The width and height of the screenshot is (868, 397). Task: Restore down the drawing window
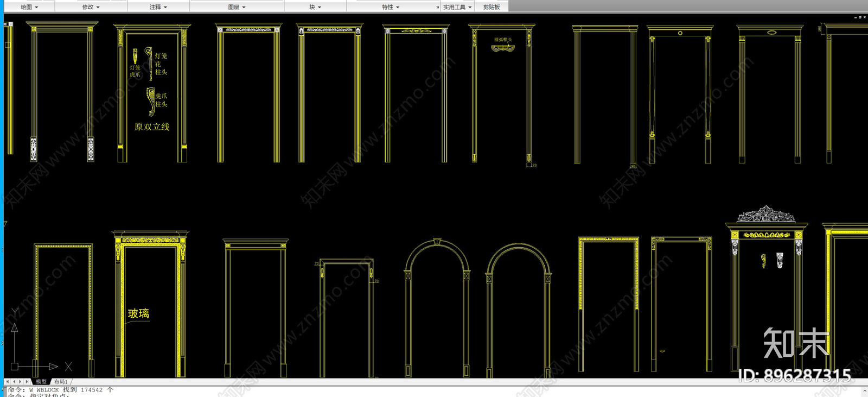click(860, 17)
